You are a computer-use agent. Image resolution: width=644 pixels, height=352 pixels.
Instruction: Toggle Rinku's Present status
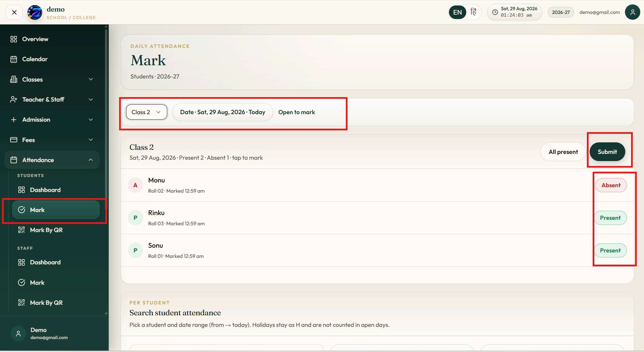point(610,218)
